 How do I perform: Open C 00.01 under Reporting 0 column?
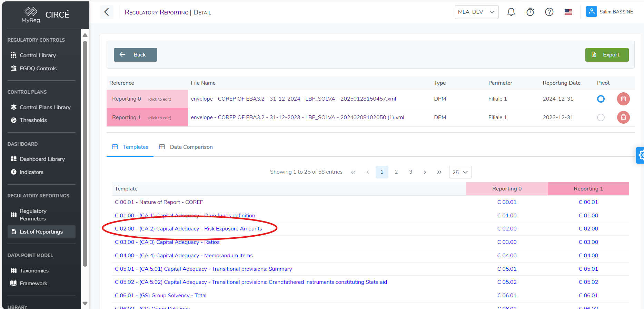[x=507, y=202]
